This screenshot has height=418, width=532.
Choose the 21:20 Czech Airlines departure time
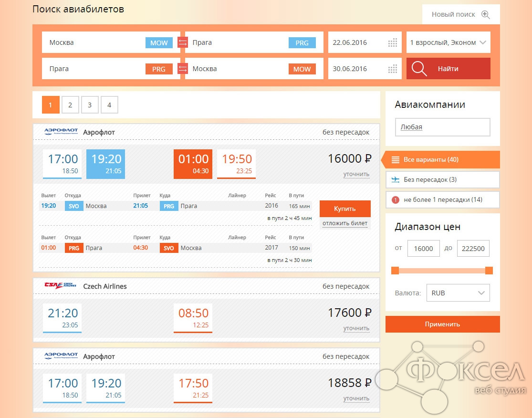tap(62, 317)
